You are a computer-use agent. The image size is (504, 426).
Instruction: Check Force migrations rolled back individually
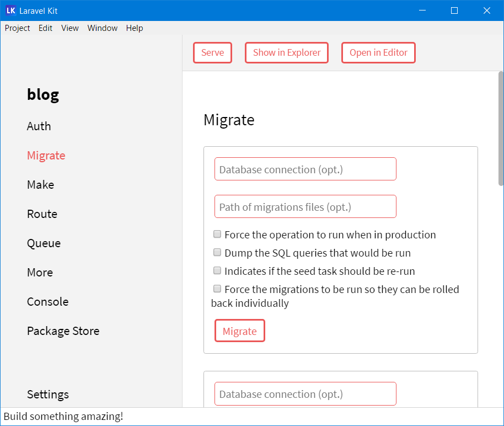point(217,289)
